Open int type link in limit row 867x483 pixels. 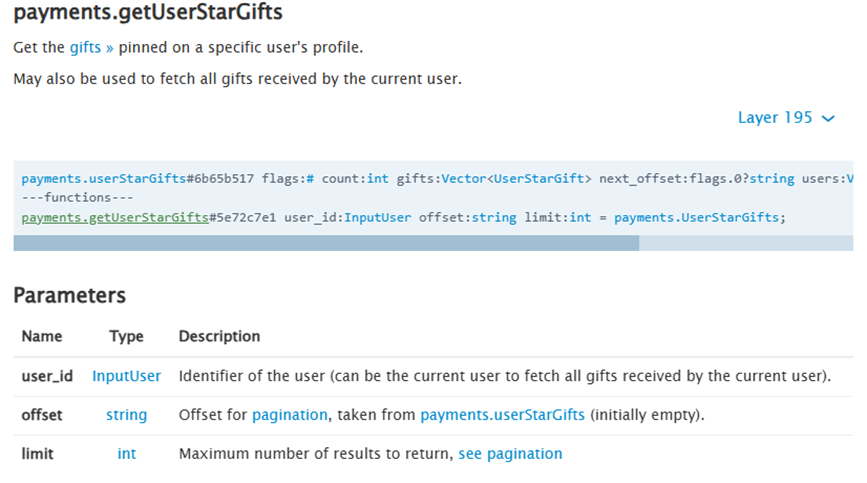pyautogui.click(x=126, y=454)
